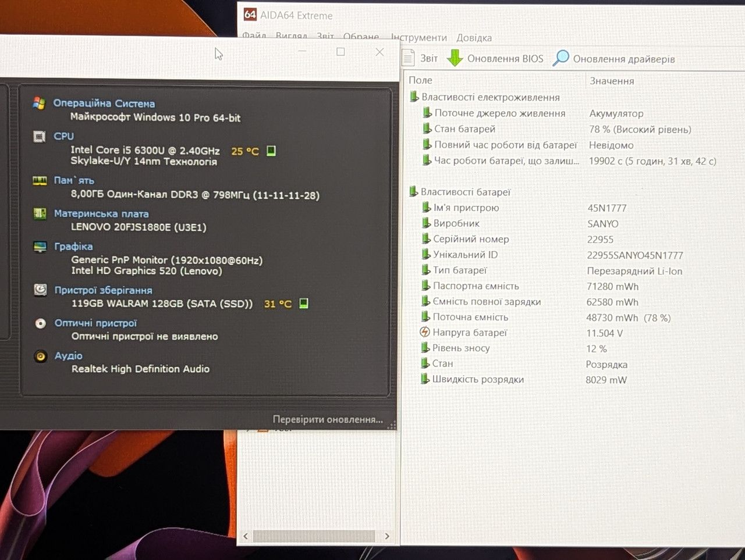Click the green CPU temperature indicator icon
The image size is (745, 560).
(271, 151)
